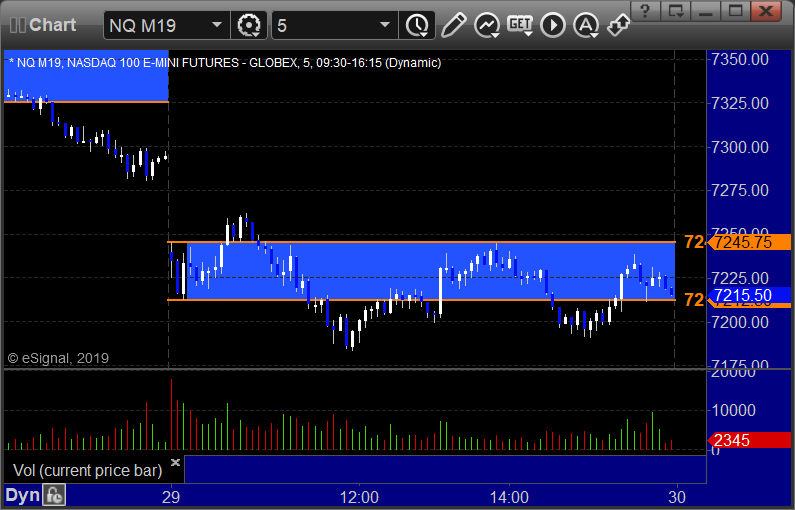Viewport: 795px width, 510px height.
Task: Open the window options dropdown button
Action: point(675,11)
